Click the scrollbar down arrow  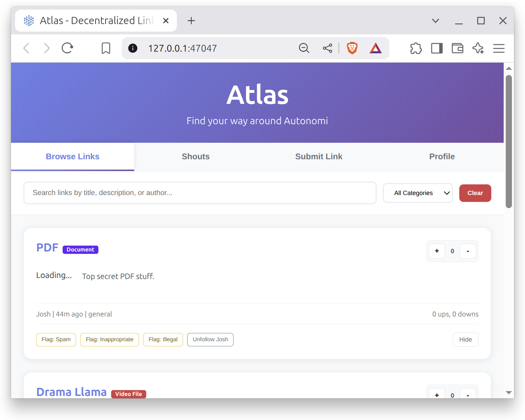point(509,392)
